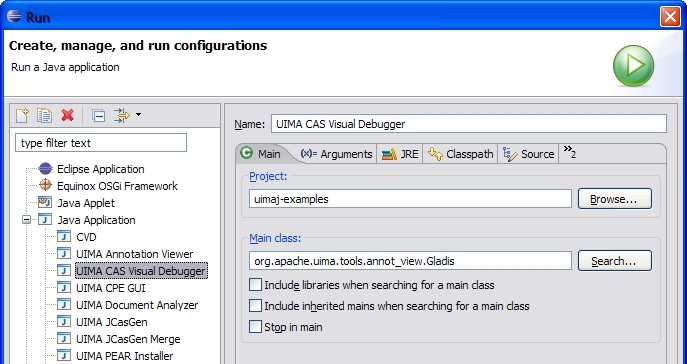The height and width of the screenshot is (364, 687).
Task: Click the UIMA CPE GUI icon
Action: pos(64,288)
